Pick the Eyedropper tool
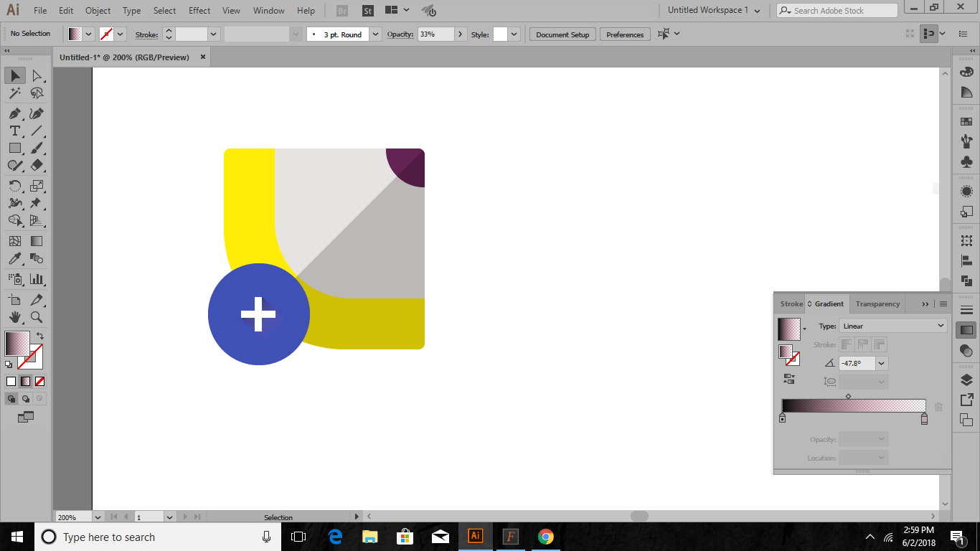The width and height of the screenshot is (980, 551). coord(14,259)
